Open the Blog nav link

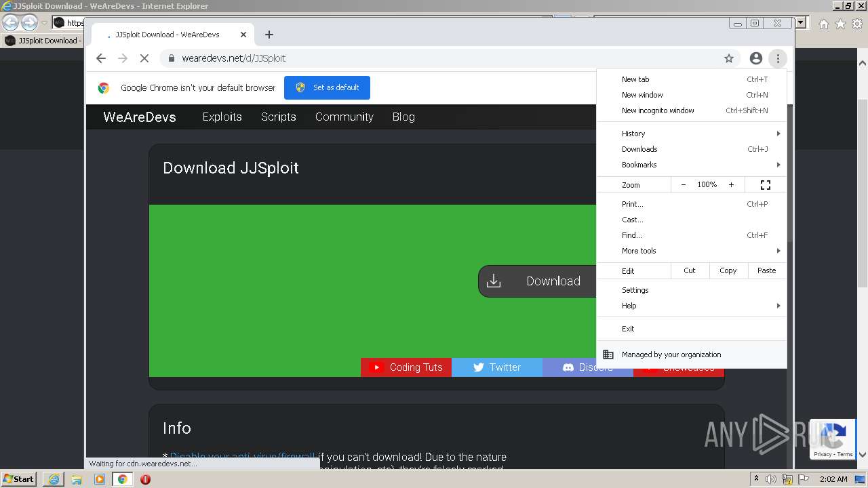point(403,117)
